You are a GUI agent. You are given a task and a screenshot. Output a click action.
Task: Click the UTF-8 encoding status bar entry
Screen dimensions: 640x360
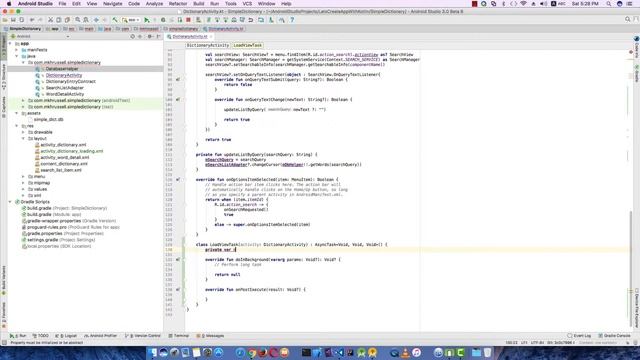[537, 343]
